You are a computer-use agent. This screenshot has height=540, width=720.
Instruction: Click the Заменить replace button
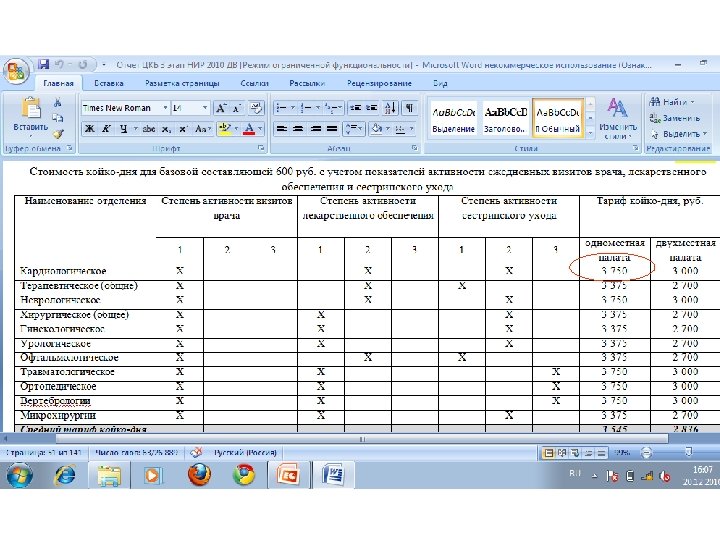click(x=675, y=118)
